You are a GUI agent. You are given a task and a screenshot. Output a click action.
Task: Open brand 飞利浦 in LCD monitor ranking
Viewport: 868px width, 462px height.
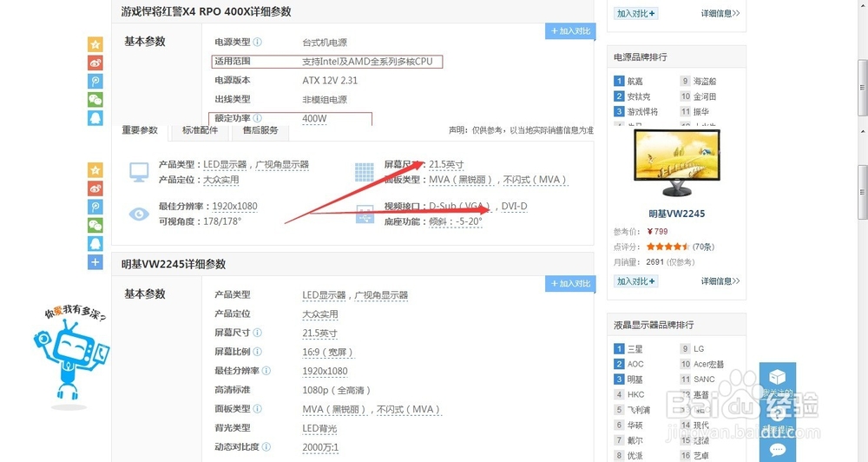coord(639,410)
